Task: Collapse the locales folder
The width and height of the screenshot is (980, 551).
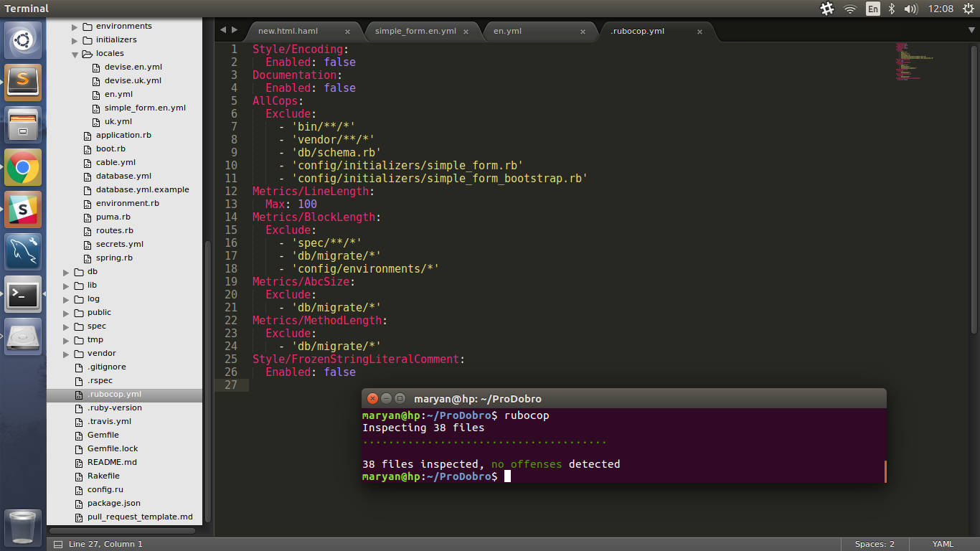Action: pos(75,54)
